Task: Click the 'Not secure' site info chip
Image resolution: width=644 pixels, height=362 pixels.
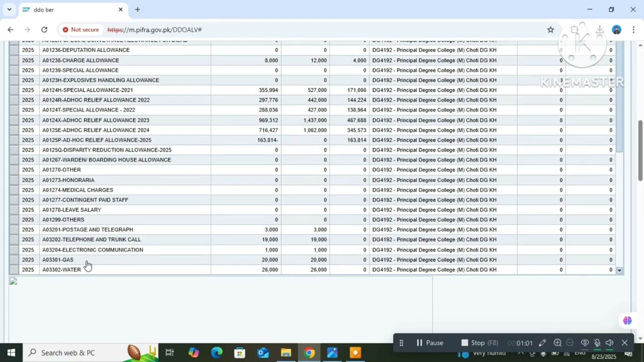Action: 80,30
